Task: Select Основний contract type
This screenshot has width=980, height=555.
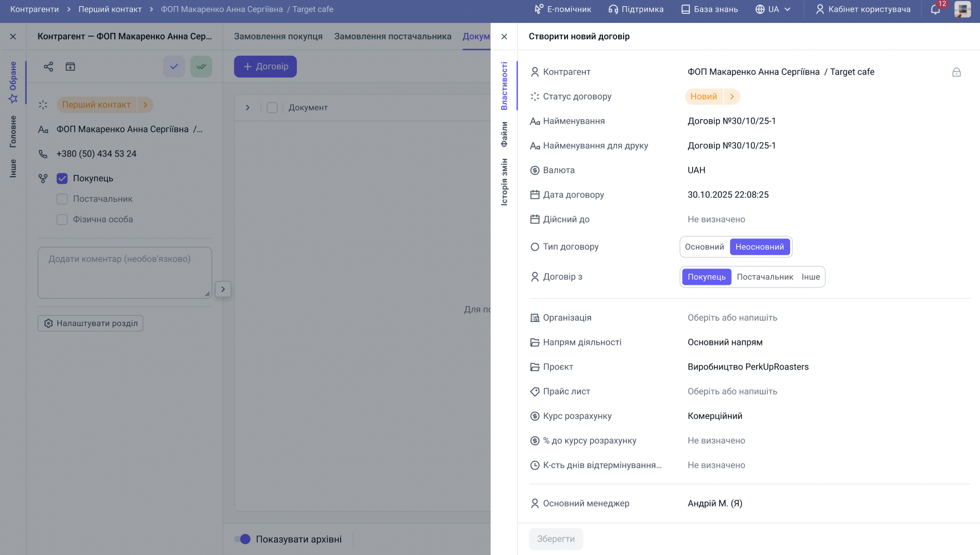Action: [704, 247]
